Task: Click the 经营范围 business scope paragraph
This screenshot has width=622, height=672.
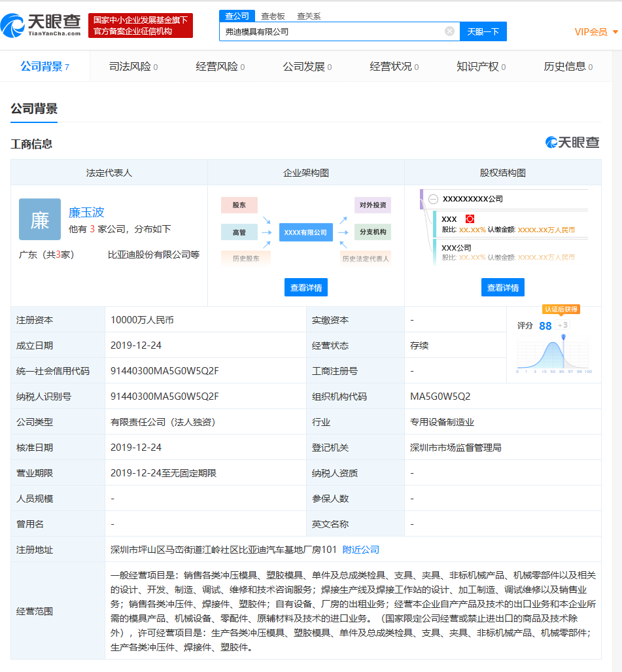Action: (x=353, y=611)
